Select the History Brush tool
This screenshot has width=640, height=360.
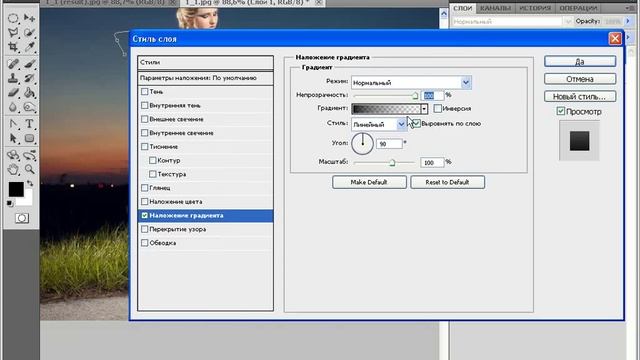pyautogui.click(x=29, y=78)
